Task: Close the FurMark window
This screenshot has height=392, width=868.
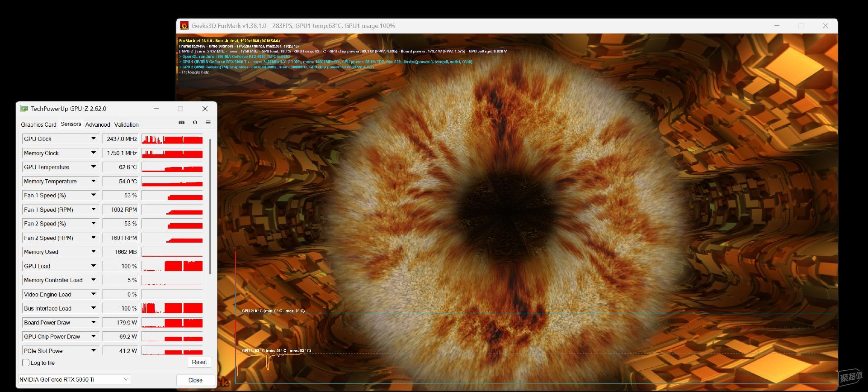Action: (826, 26)
